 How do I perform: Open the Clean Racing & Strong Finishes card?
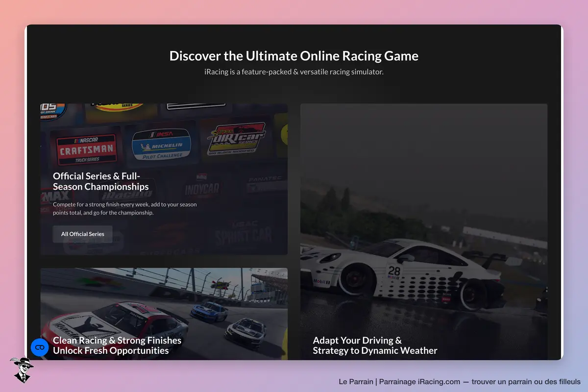tap(164, 314)
